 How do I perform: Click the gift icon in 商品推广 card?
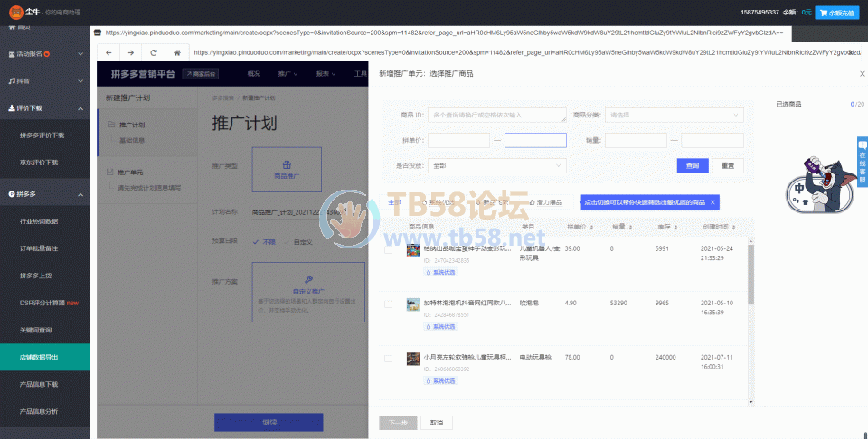(x=287, y=164)
